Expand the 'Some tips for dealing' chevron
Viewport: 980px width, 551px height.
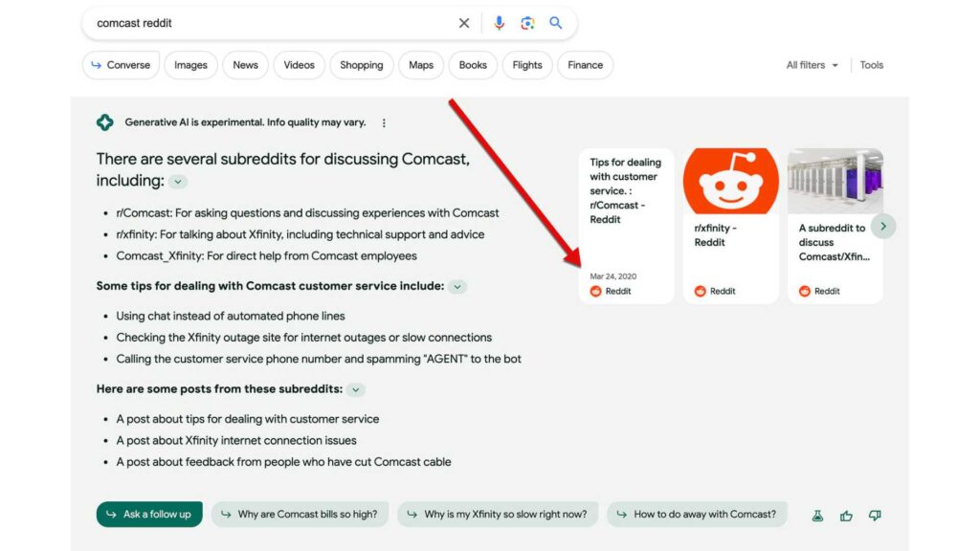(x=457, y=287)
